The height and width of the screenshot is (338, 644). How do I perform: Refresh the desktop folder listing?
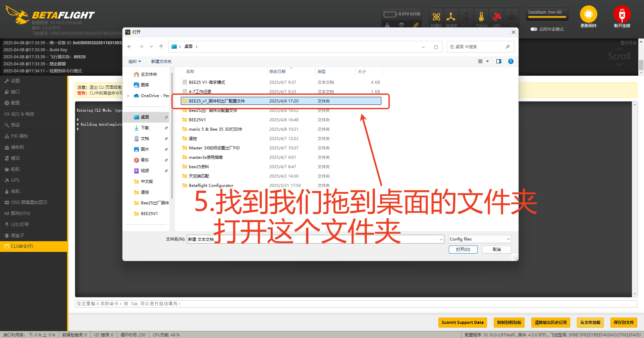coord(436,47)
